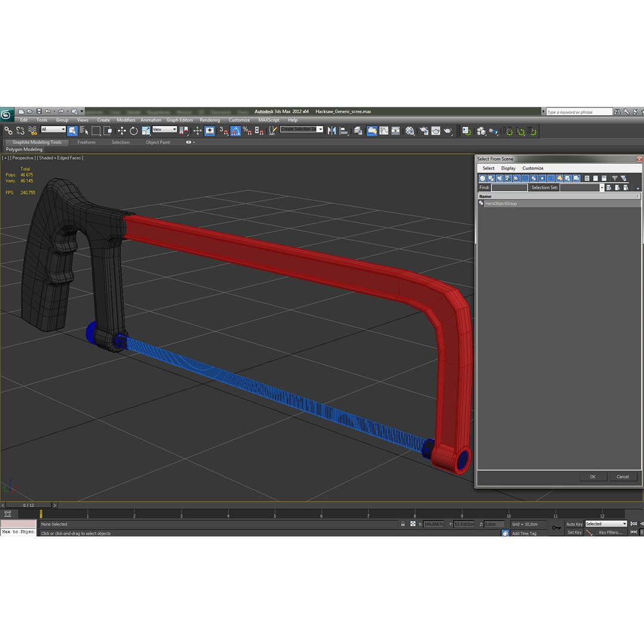644x644 pixels.
Task: Open the Rendering menu
Action: tap(210, 120)
